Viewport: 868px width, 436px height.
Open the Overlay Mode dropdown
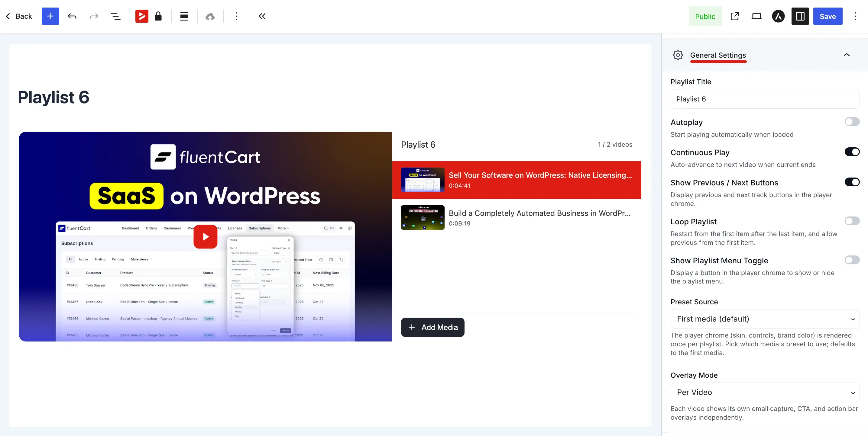point(765,392)
